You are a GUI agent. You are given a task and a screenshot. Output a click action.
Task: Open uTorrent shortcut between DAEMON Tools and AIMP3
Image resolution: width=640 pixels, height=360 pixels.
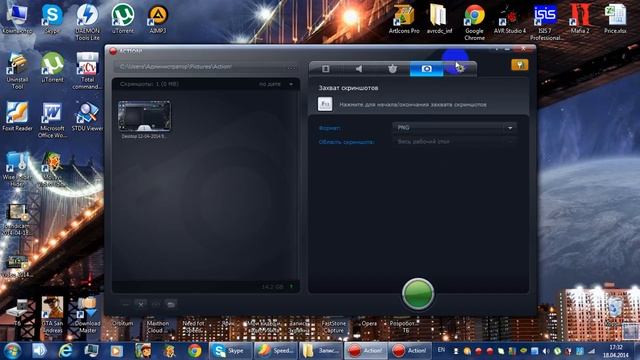pyautogui.click(x=123, y=19)
